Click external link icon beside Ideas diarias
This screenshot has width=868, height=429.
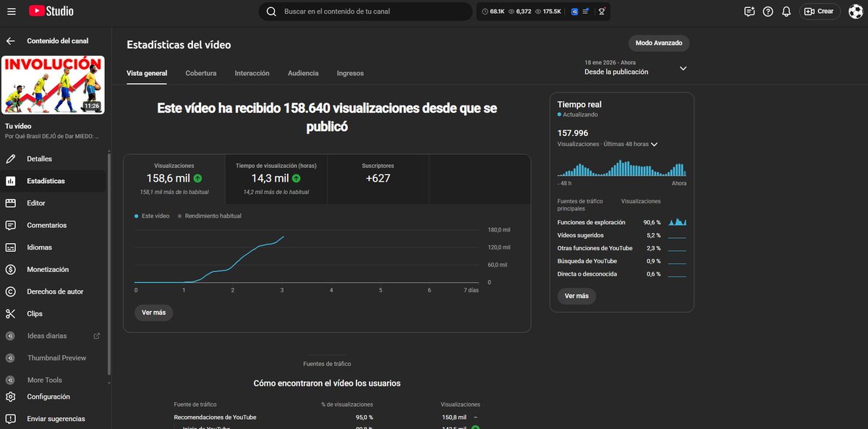(97, 336)
